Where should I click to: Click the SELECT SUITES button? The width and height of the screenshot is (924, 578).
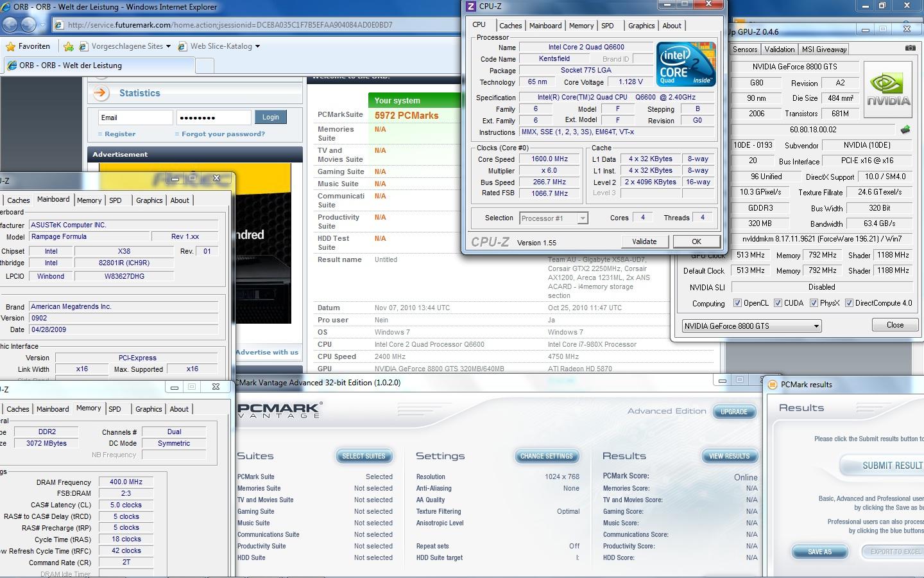pyautogui.click(x=364, y=456)
